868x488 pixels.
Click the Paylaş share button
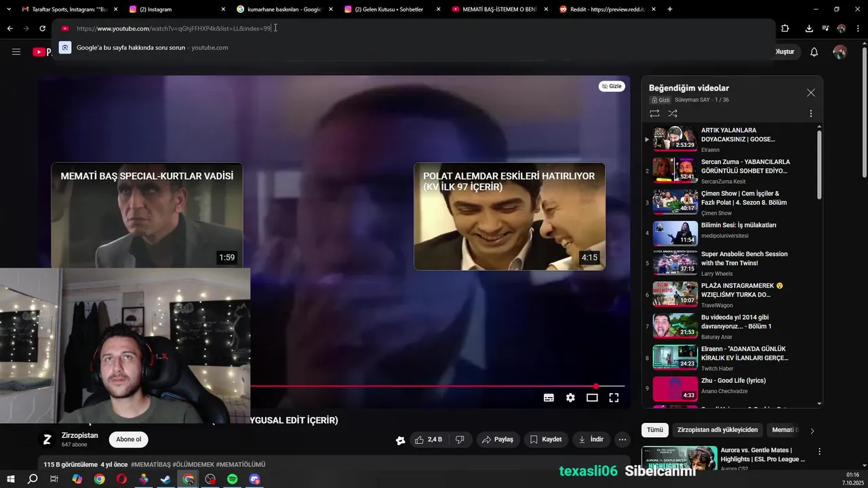click(497, 440)
